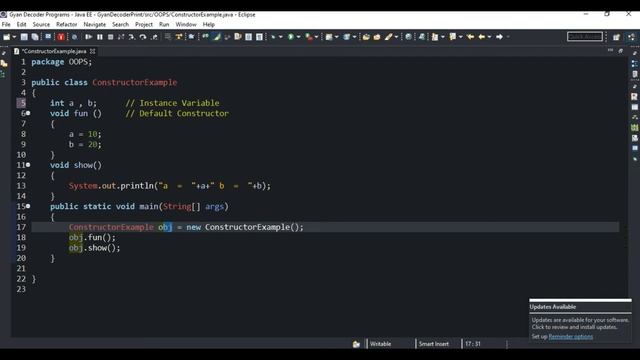
Task: Click the selected obj variable on line 17
Action: click(165, 227)
